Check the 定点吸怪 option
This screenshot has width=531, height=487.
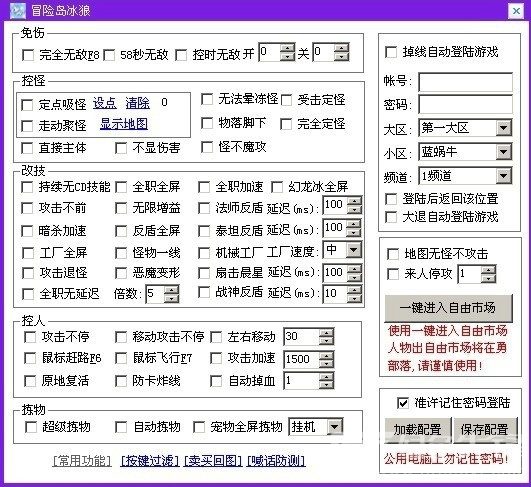tap(27, 105)
